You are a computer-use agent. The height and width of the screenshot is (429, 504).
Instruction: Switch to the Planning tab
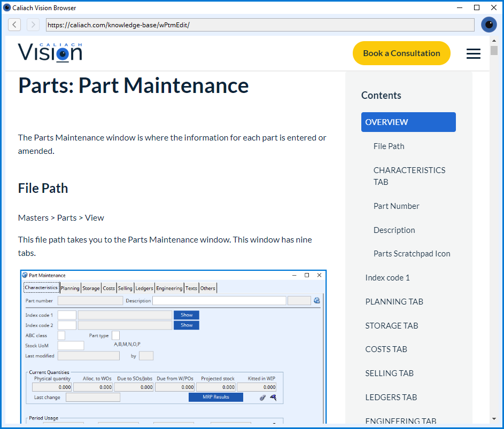click(70, 288)
